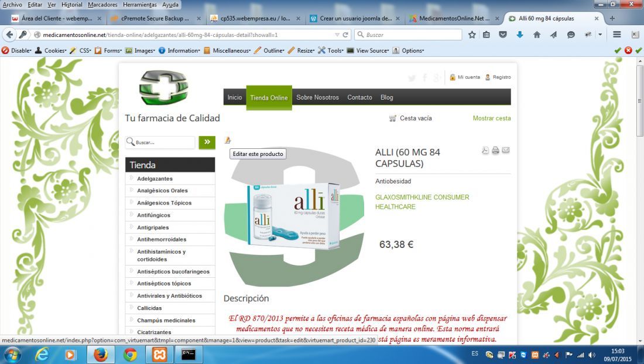Open the Antifúngicos category
This screenshot has height=364, width=644.
(x=153, y=215)
